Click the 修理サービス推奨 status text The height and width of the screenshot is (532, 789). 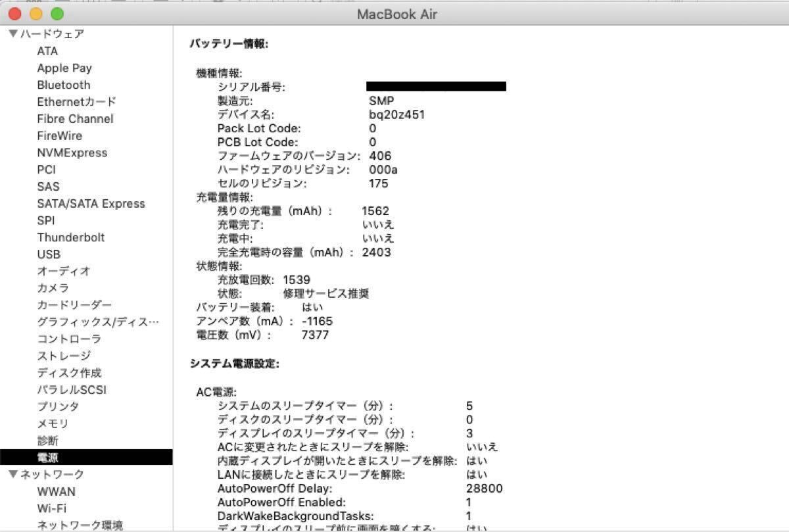pyautogui.click(x=326, y=293)
